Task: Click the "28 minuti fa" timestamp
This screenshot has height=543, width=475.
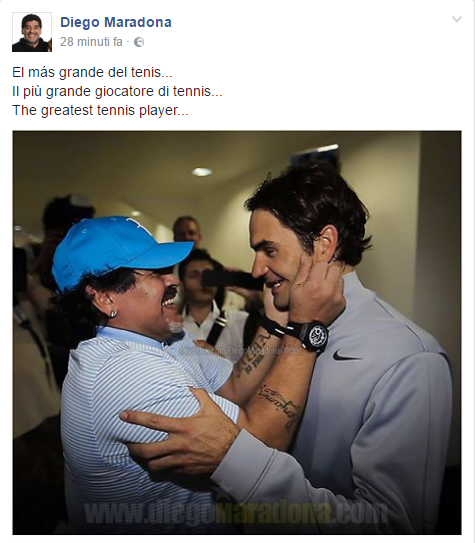Action: click(91, 42)
